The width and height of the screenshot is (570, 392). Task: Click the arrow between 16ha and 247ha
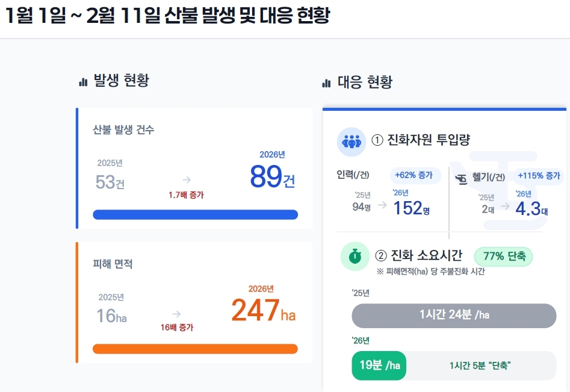(x=176, y=314)
